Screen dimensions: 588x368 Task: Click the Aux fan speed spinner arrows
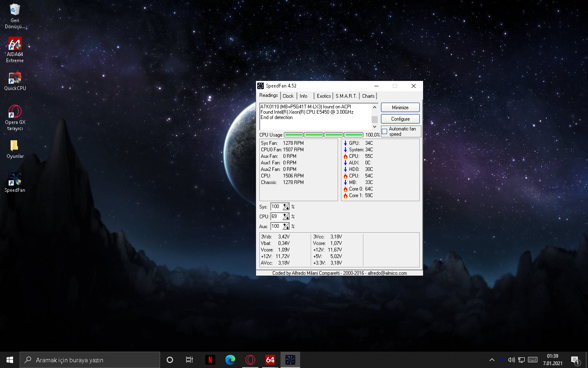click(x=286, y=227)
